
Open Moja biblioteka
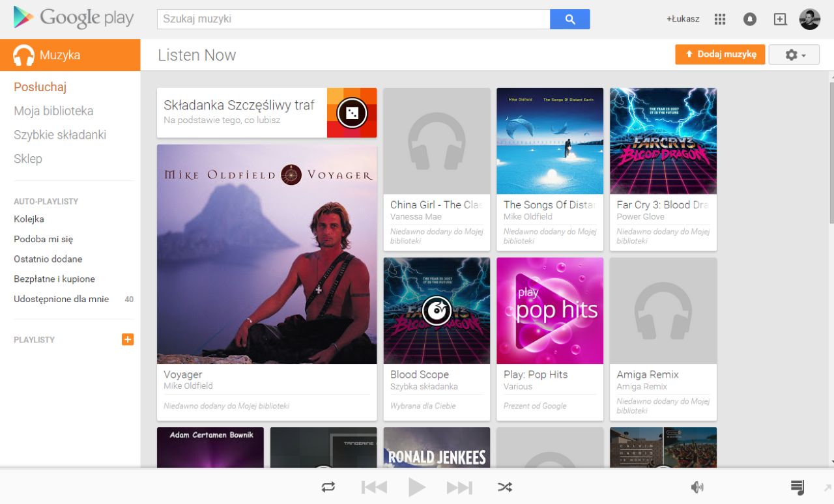click(x=53, y=111)
